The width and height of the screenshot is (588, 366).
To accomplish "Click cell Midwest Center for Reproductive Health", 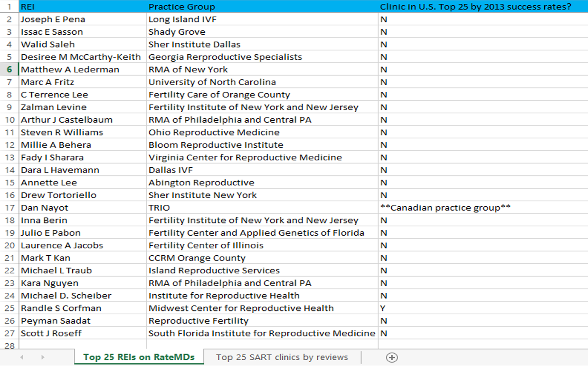I will (x=262, y=308).
